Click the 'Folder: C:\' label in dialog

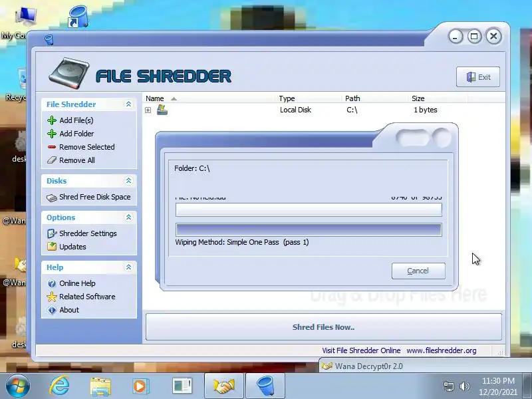click(x=192, y=168)
